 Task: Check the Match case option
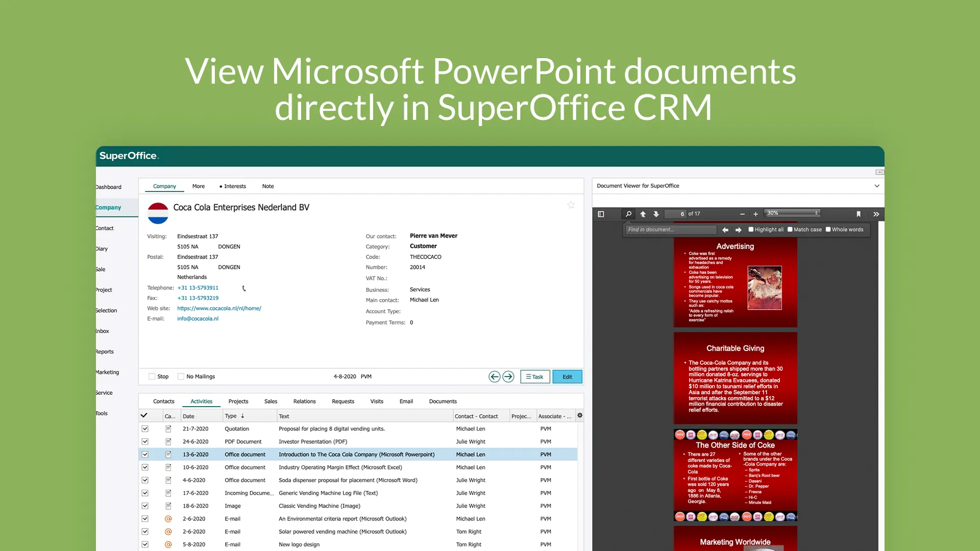(x=790, y=230)
